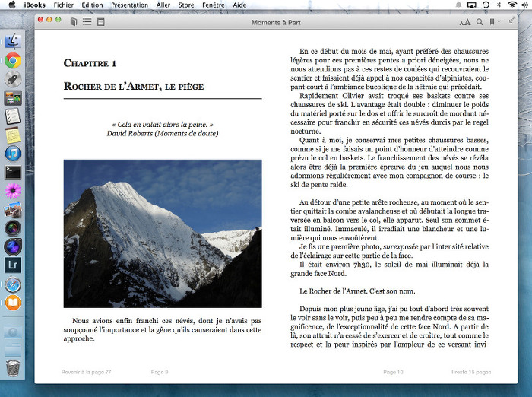Open Notifications bell icon in menu bar

[458, 5]
